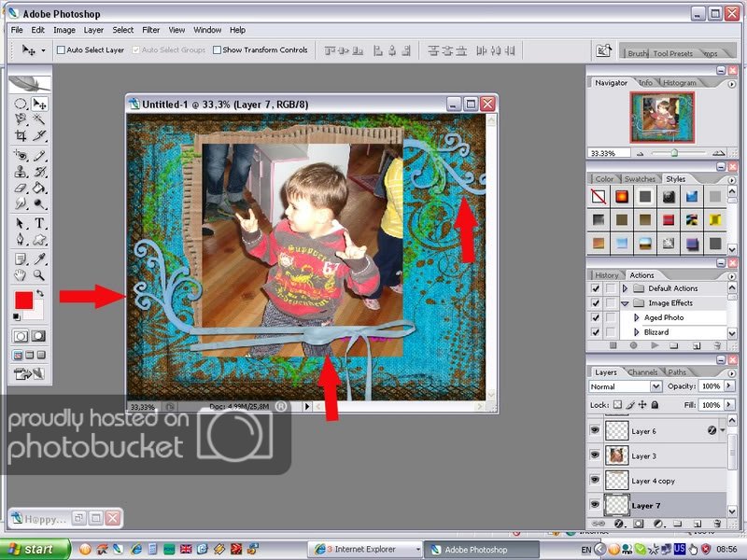Pick the red foreground color swatch
The height and width of the screenshot is (560, 747).
click(24, 301)
